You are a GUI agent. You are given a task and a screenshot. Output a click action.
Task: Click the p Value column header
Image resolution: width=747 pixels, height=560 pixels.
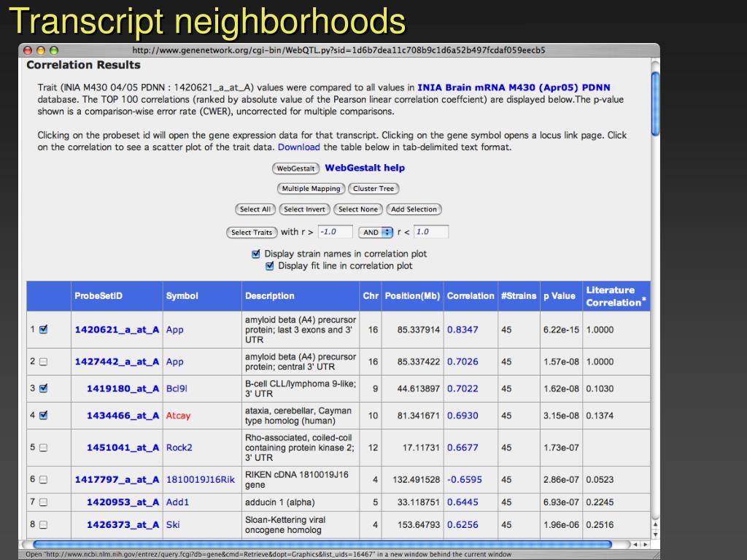point(561,296)
